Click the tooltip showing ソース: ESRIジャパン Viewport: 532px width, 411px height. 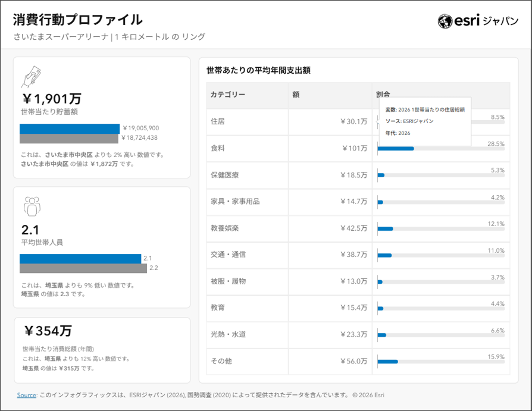425,121
